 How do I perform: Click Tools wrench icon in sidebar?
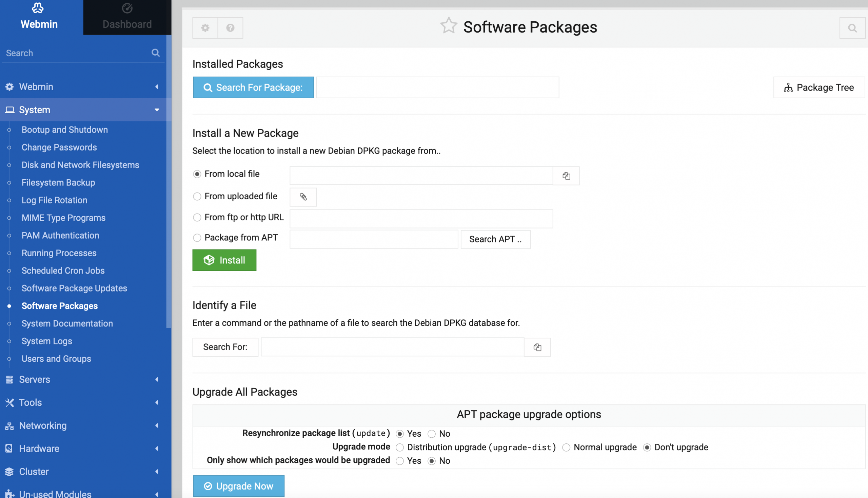click(x=9, y=403)
